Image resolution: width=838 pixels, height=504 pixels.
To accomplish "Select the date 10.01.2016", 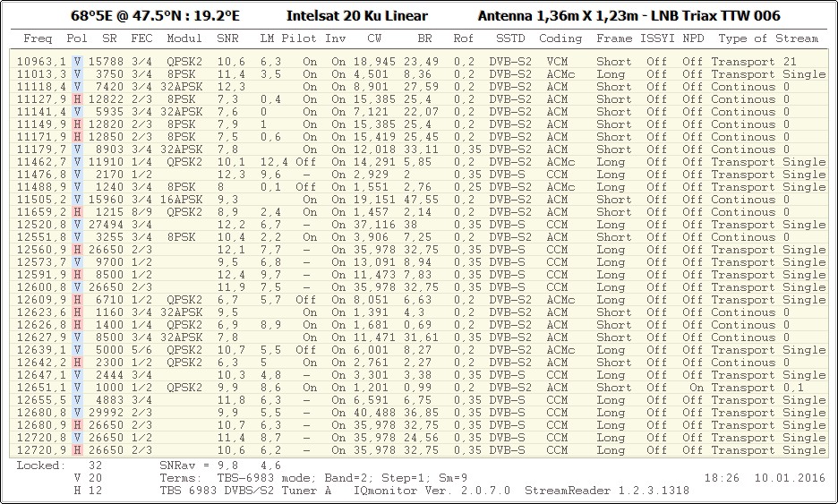I will 790,478.
